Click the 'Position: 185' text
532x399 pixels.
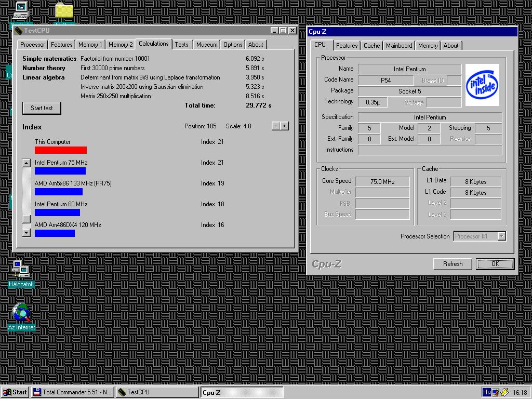point(200,126)
